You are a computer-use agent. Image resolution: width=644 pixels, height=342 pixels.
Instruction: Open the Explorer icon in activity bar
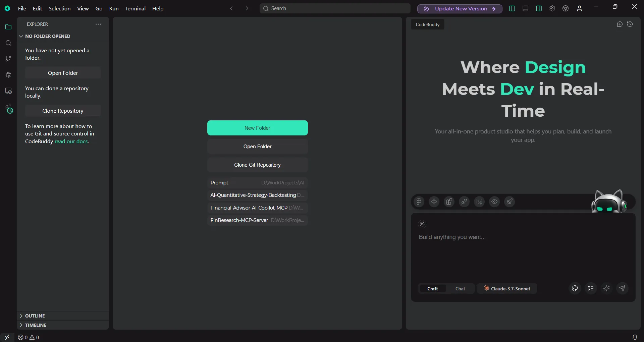8,27
